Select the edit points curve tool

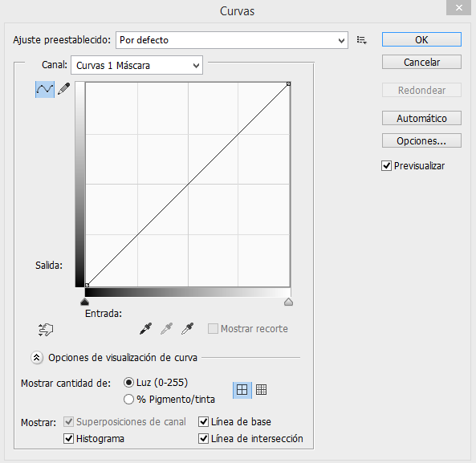[45, 89]
